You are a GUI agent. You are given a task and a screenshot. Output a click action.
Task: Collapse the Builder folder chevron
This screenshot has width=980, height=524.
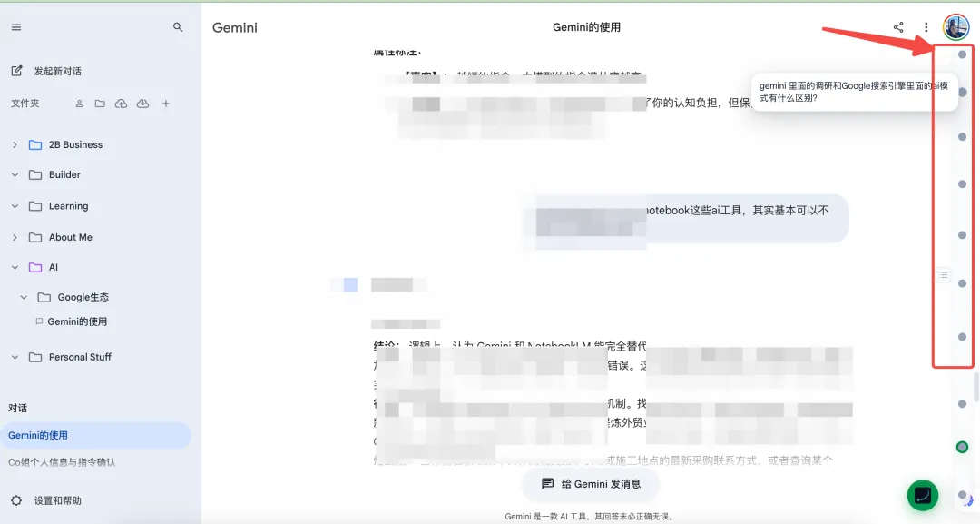(x=15, y=175)
